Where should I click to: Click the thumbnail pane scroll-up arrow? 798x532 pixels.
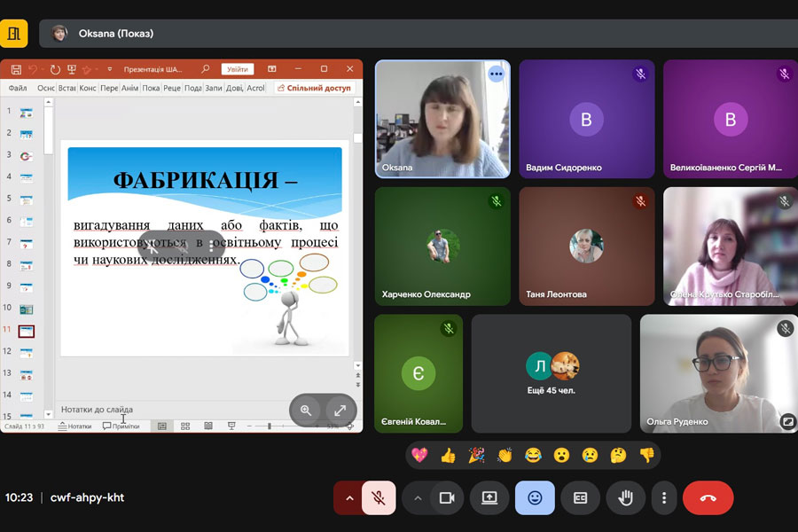point(49,102)
